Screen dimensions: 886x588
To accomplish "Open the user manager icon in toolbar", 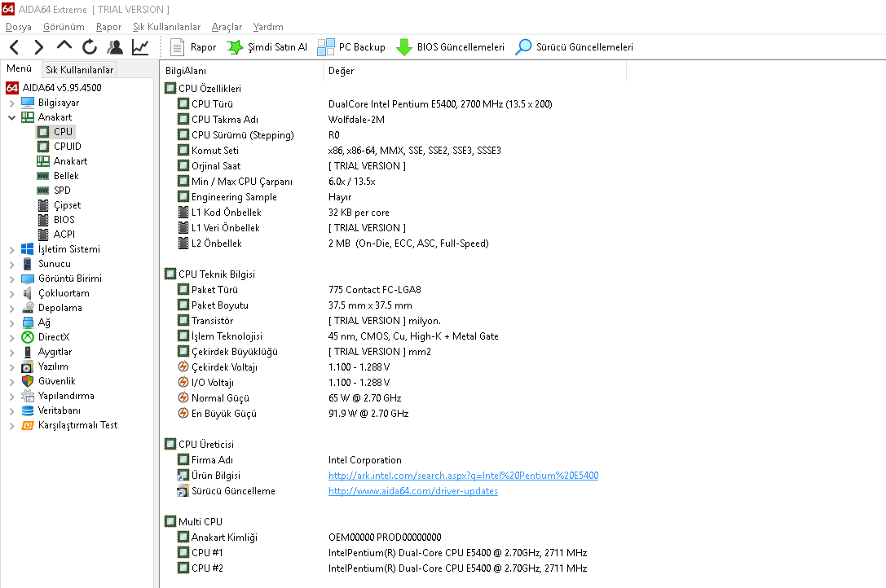I will (x=115, y=47).
